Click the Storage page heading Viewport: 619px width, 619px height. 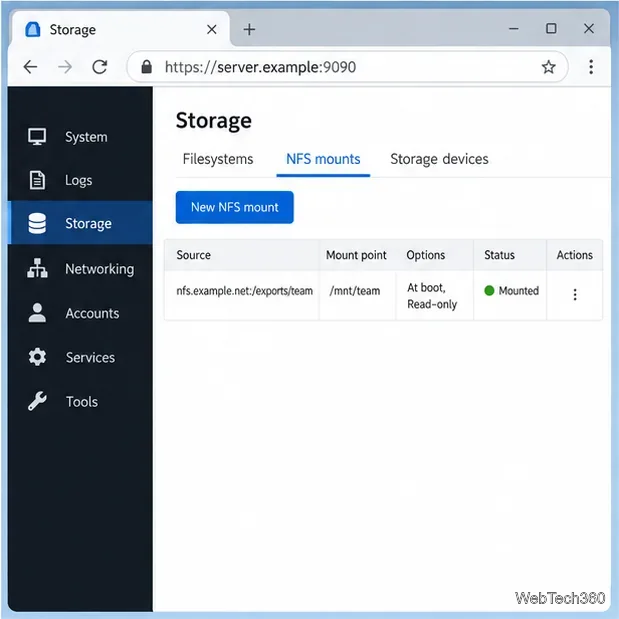pos(214,120)
